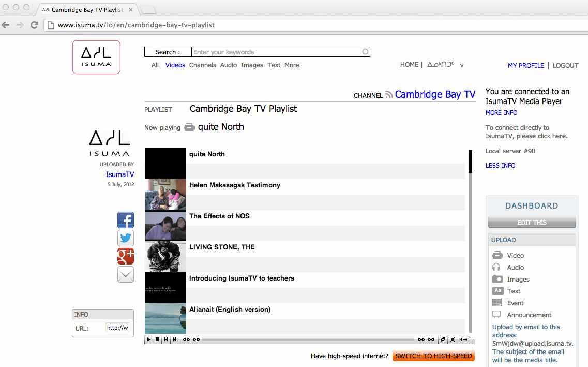Open the IsumaTV uploader profile
The height and width of the screenshot is (367, 588).
pos(120,174)
